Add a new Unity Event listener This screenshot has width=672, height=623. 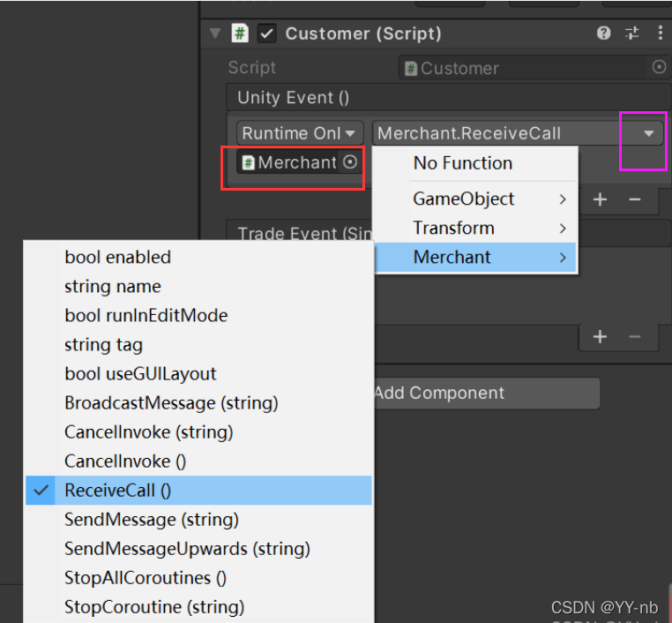(600, 199)
